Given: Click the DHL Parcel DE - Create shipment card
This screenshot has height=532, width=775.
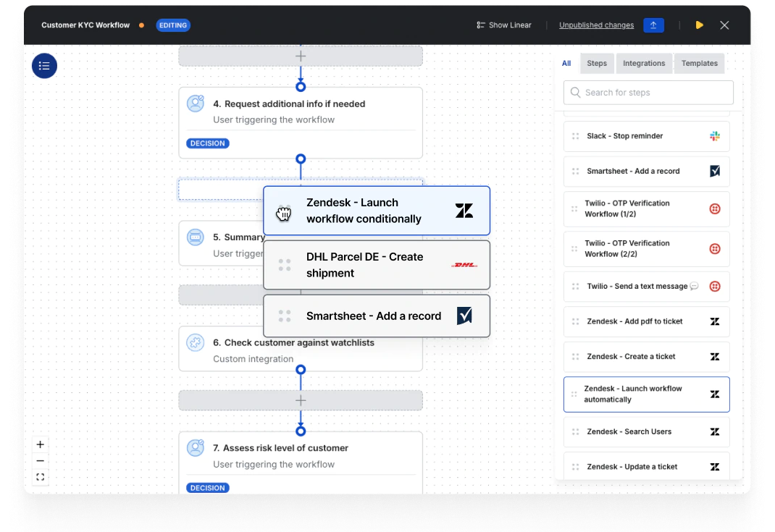Looking at the screenshot, I should (377, 265).
